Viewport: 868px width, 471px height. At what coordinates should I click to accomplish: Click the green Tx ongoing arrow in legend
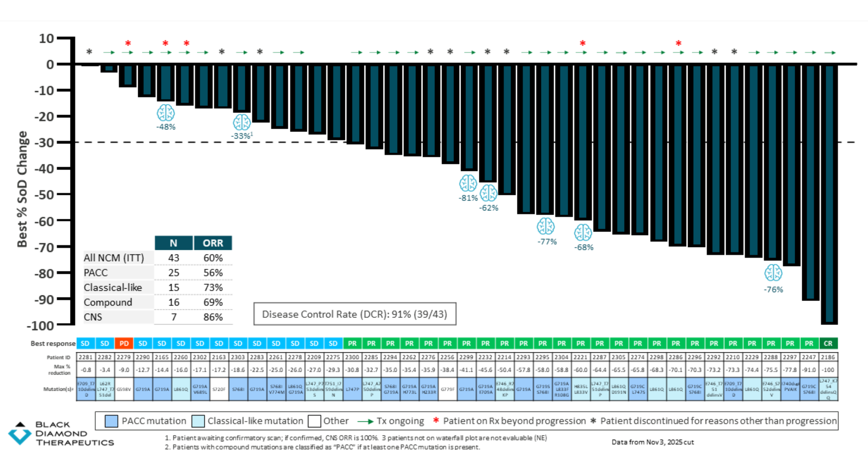point(366,421)
